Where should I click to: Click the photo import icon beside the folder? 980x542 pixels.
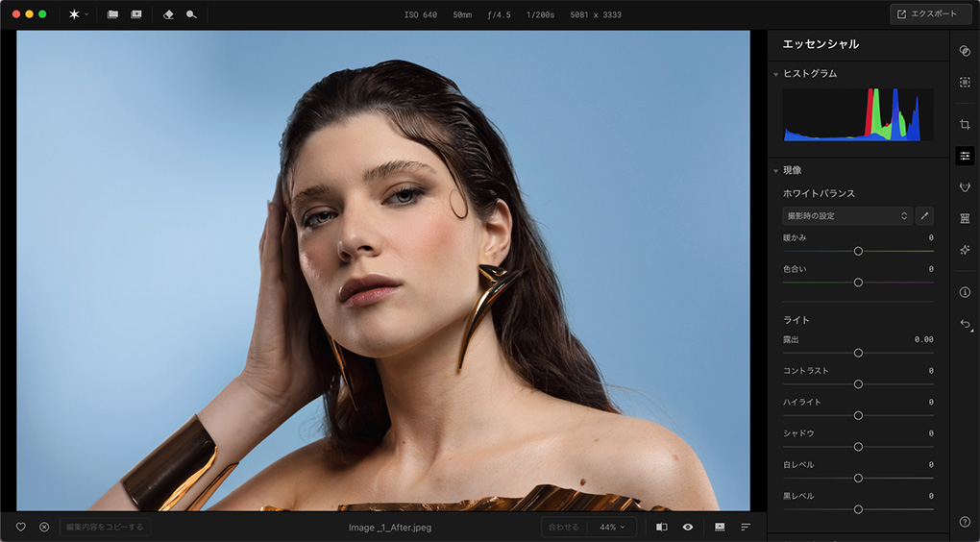click(135, 13)
